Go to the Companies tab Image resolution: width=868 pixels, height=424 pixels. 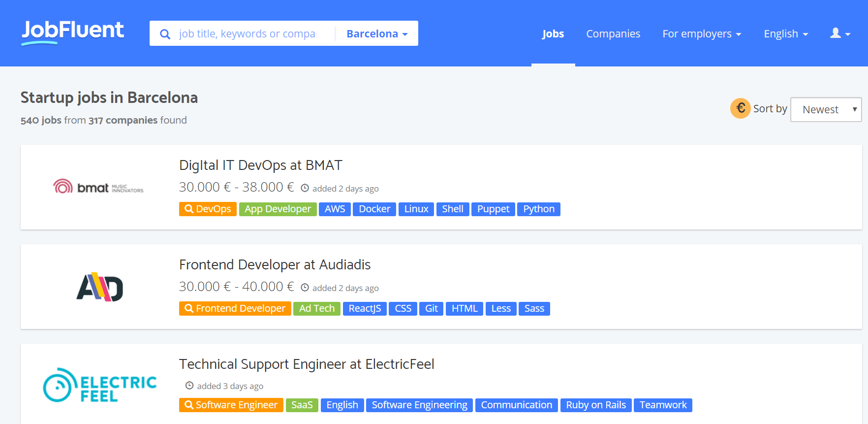click(x=613, y=33)
